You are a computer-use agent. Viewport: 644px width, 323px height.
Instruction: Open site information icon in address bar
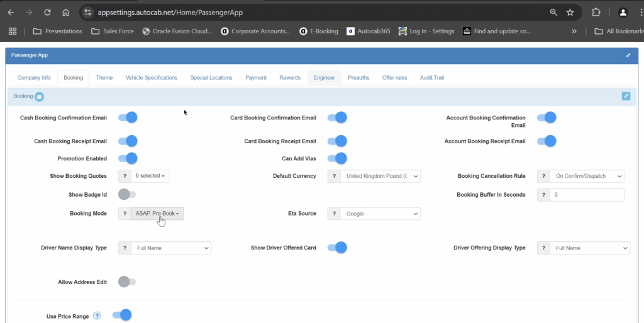pos(87,13)
